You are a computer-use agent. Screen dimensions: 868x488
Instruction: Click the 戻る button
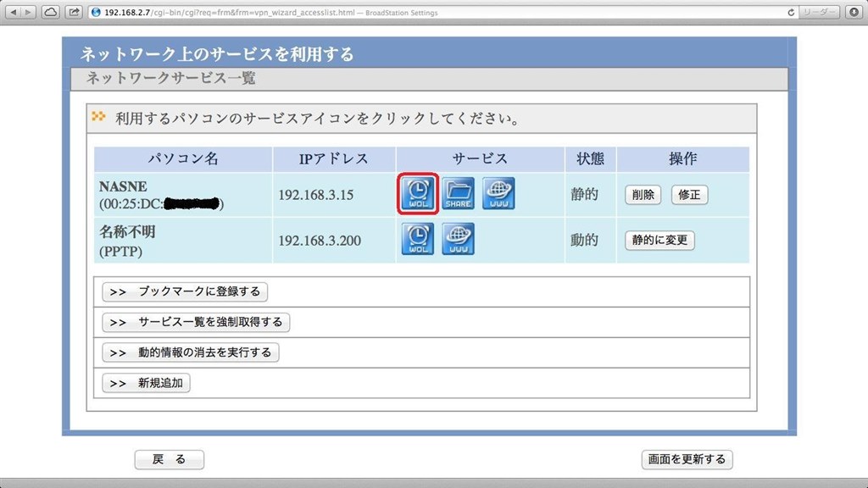170,459
